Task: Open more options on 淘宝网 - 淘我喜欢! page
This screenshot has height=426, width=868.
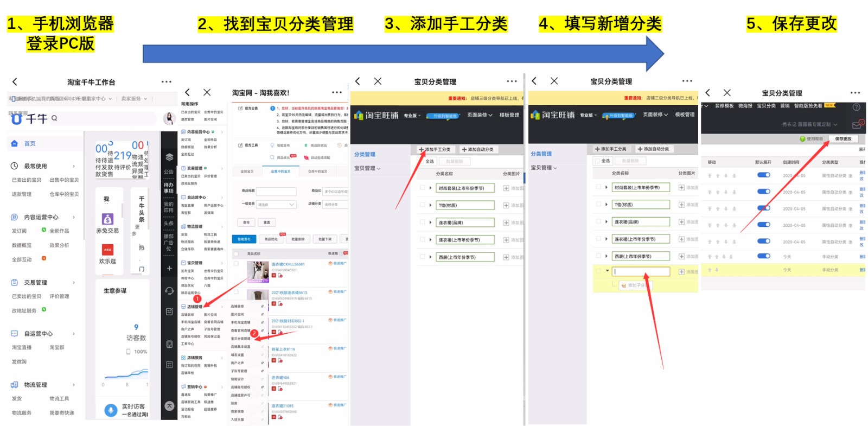Action: tap(337, 93)
